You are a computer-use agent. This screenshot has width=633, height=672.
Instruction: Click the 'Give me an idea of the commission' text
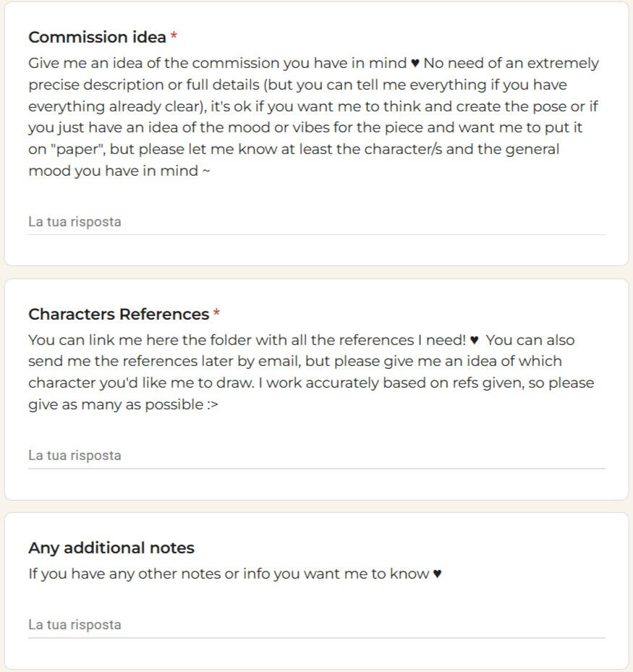(217, 64)
